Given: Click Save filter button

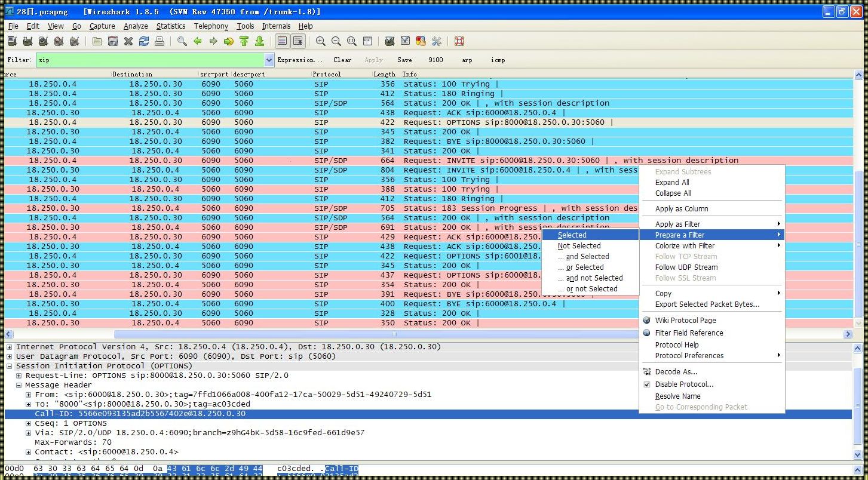Looking at the screenshot, I should [404, 60].
